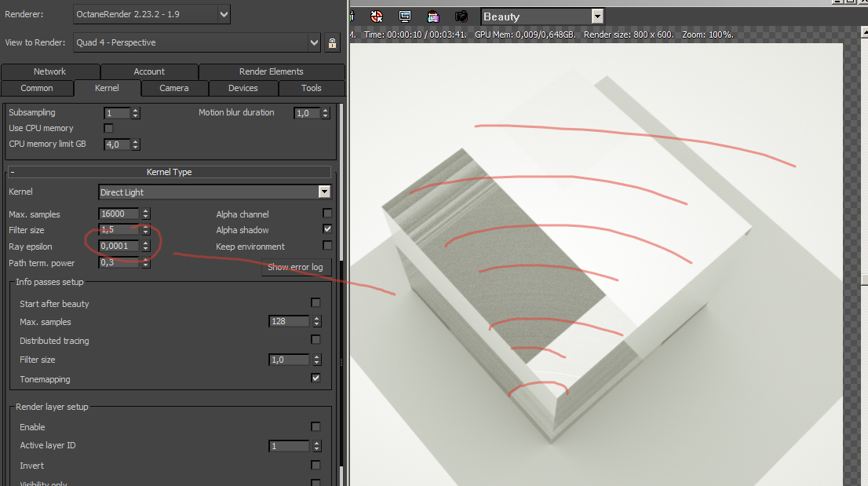Screen dimensions: 868x486
Task: Click the info passes Filter size spinner
Action: [x=316, y=360]
